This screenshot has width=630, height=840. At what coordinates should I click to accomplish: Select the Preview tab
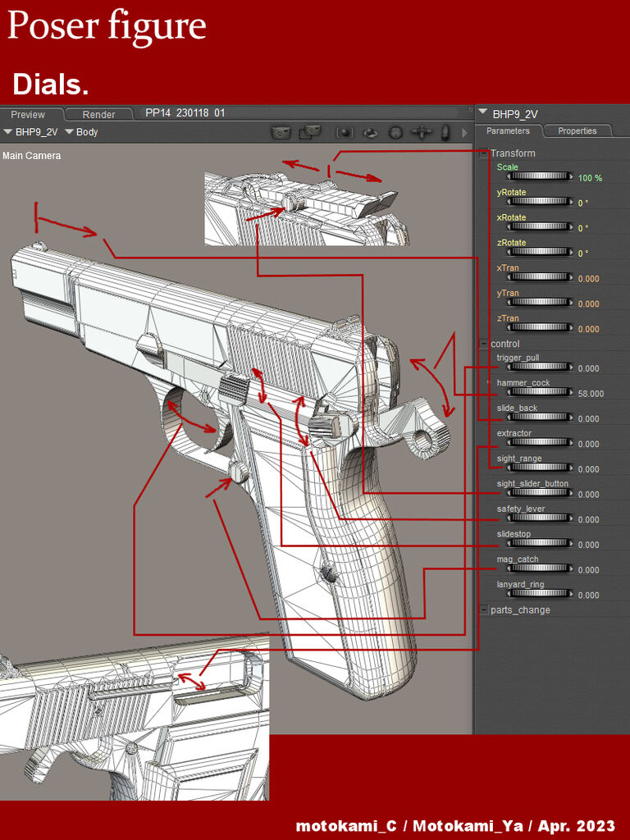coord(29,115)
